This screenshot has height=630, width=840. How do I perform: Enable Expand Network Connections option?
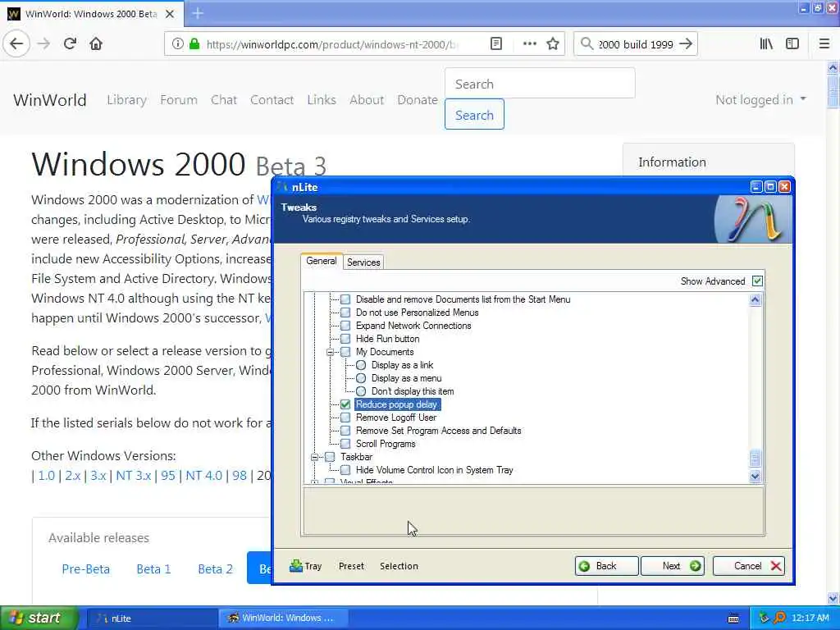pos(345,326)
